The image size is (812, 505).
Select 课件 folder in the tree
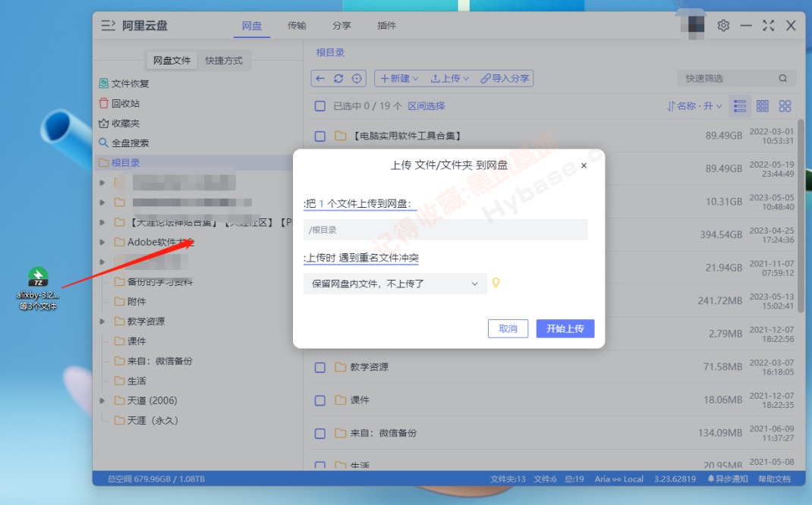(x=137, y=341)
